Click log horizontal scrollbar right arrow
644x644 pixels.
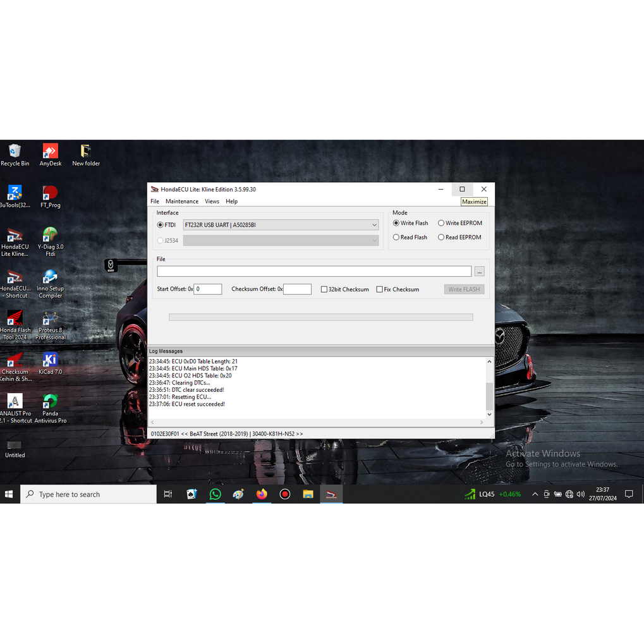482,422
